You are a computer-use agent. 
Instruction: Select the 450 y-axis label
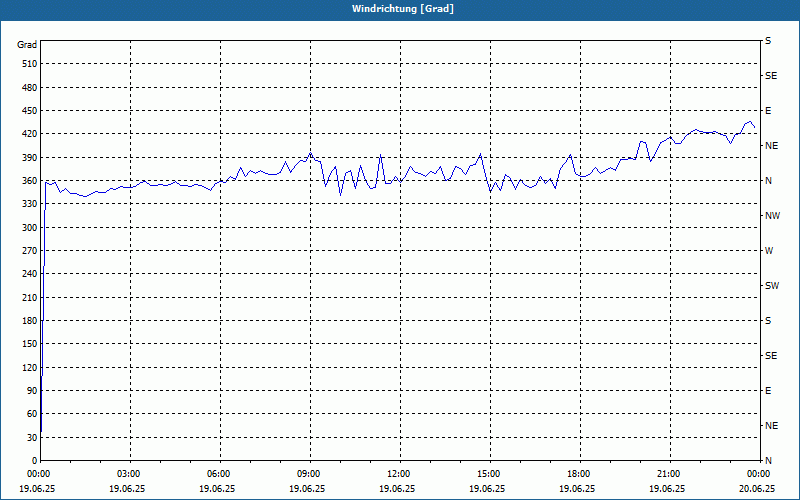pyautogui.click(x=30, y=111)
